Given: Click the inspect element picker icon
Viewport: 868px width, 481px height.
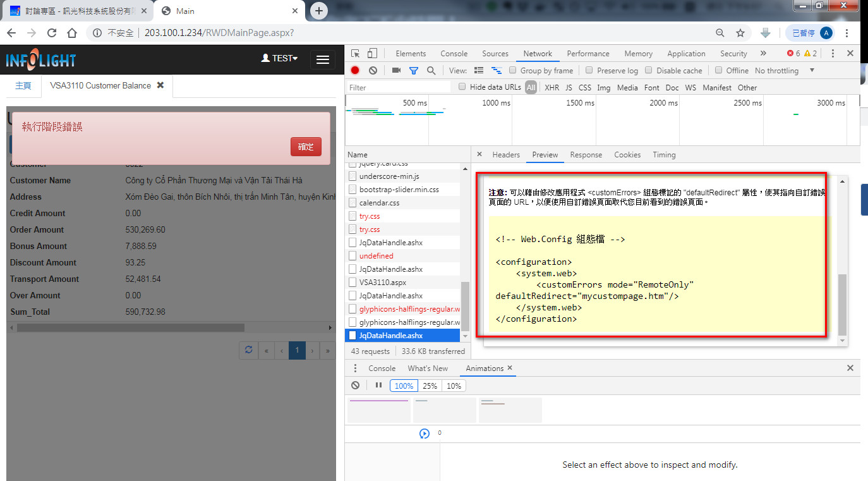Looking at the screenshot, I should click(x=356, y=54).
